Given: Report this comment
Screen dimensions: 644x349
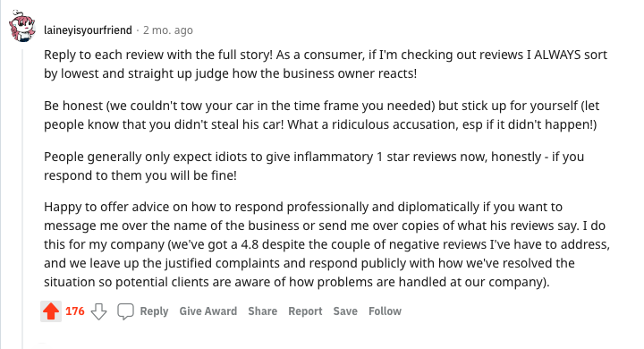Looking at the screenshot, I should (x=305, y=311).
